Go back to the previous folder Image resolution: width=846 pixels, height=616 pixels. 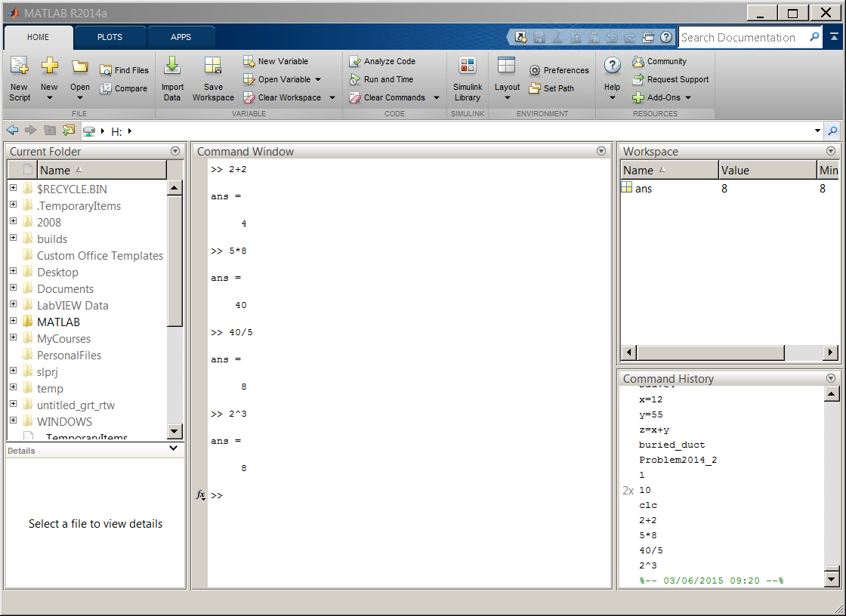[12, 131]
